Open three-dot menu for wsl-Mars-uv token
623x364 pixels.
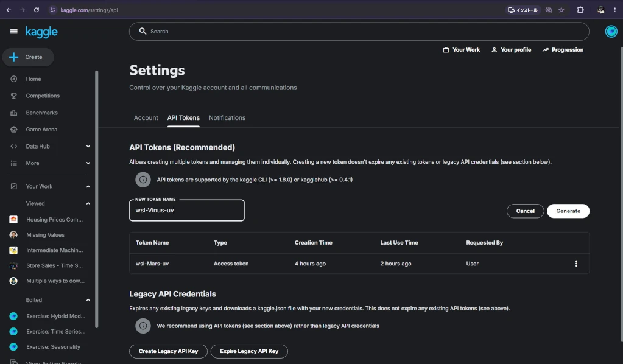[576, 264]
